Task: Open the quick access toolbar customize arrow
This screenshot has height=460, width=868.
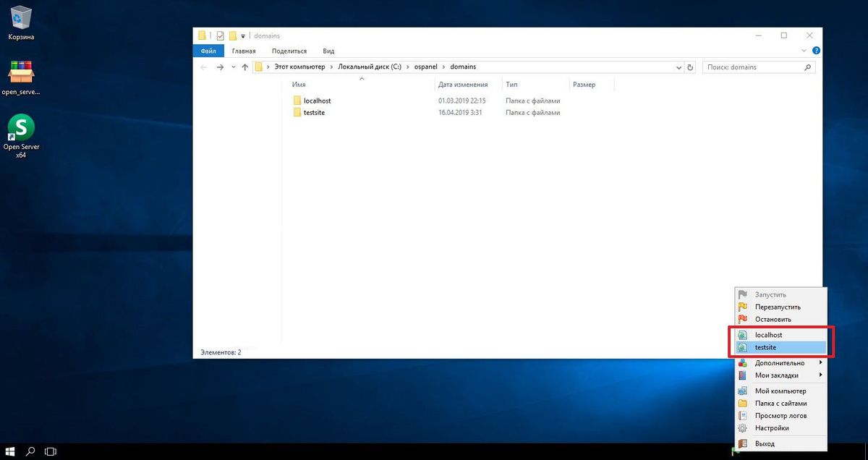Action: point(244,36)
